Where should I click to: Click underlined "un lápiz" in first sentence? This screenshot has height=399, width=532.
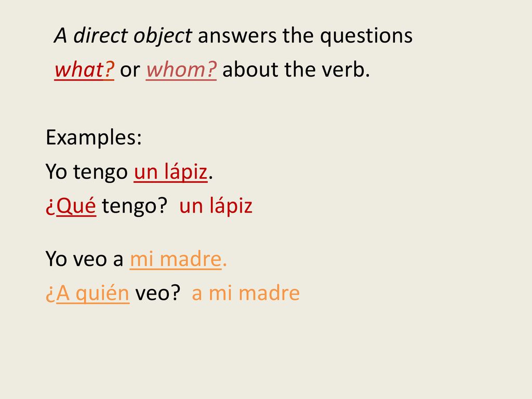170,171
